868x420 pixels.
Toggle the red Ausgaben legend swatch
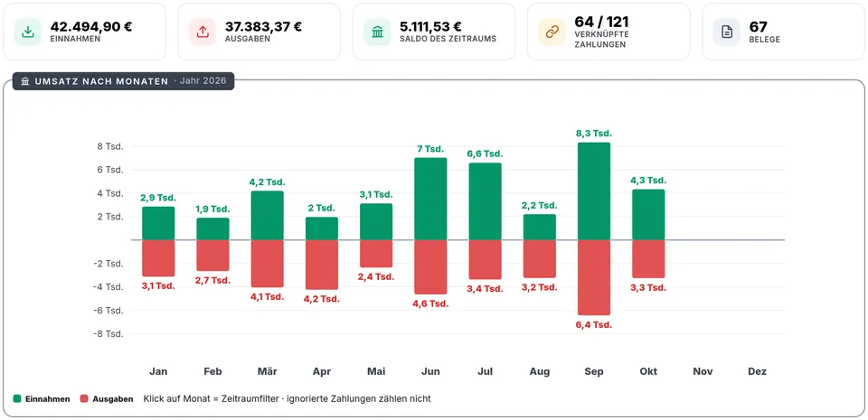[84, 399]
